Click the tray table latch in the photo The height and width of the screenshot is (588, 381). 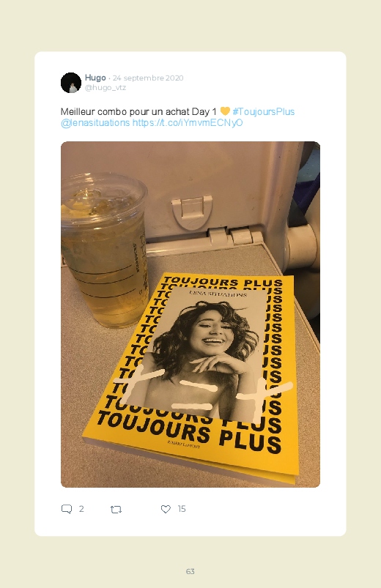(192, 212)
